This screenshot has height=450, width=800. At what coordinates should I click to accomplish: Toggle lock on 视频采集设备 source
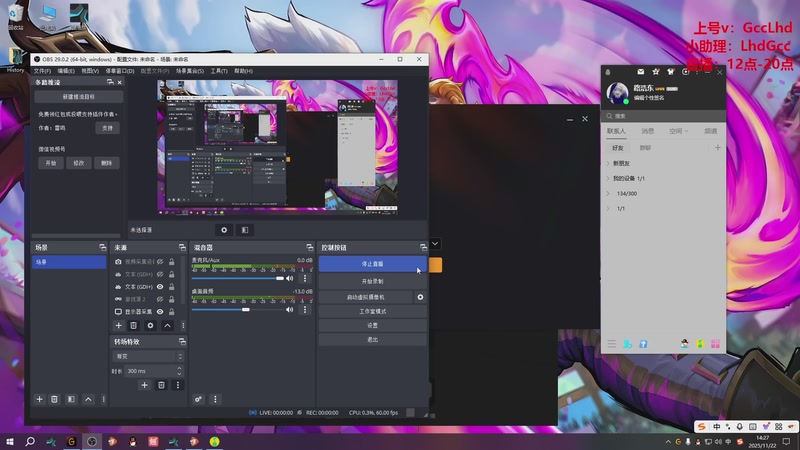point(171,262)
